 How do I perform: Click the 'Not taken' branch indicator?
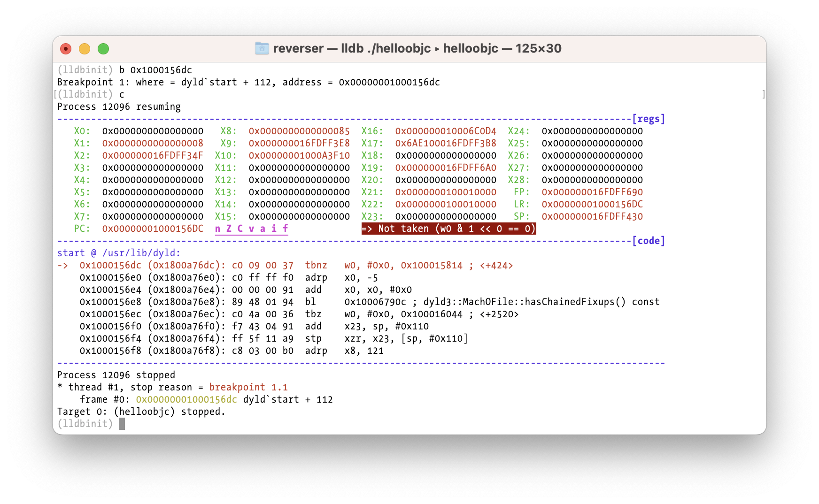coord(448,229)
